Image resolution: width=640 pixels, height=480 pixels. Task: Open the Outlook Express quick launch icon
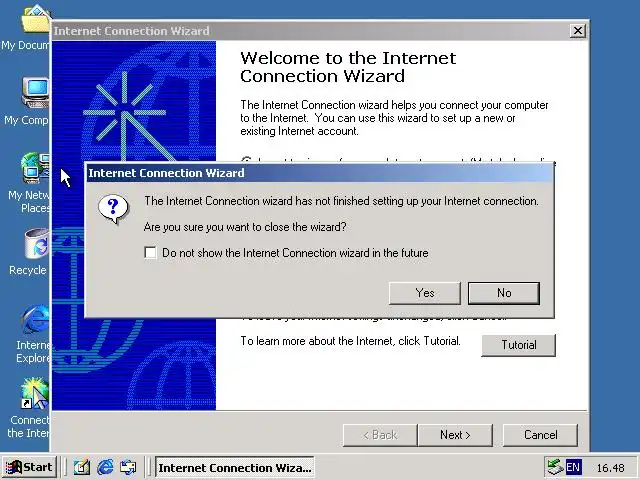point(128,467)
